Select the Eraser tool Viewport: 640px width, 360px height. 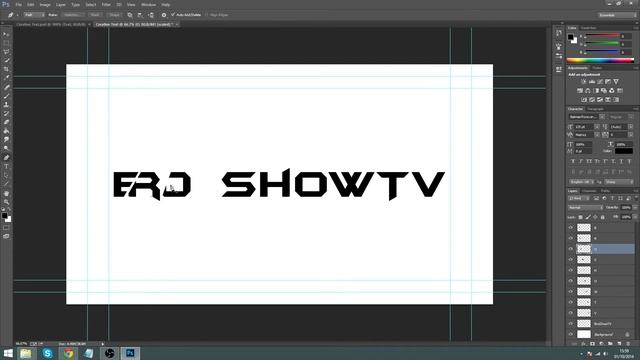click(x=6, y=122)
